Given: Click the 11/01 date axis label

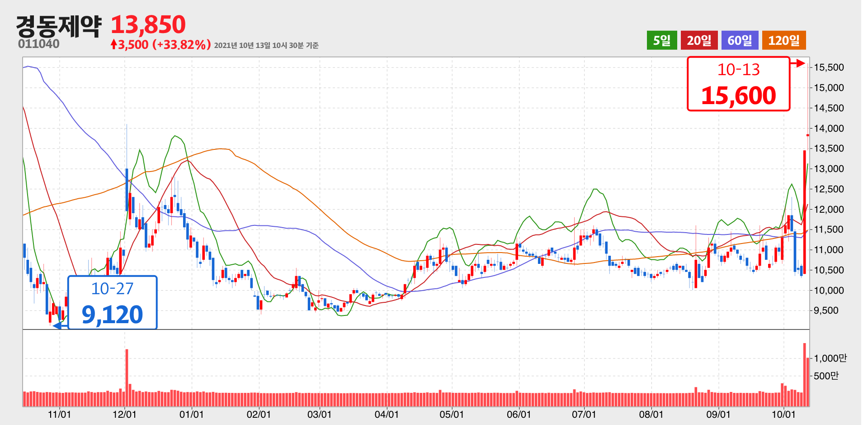Looking at the screenshot, I should coord(59,415).
